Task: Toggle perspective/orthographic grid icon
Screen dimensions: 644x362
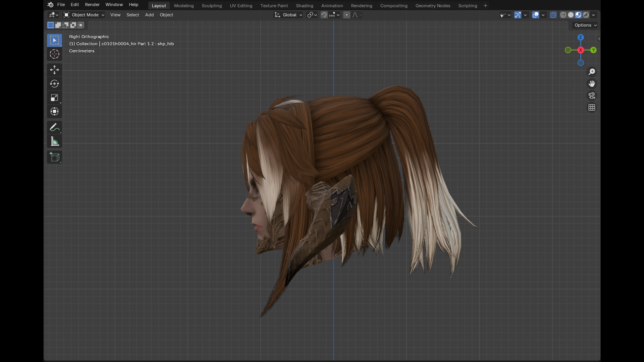Action: pos(592,108)
